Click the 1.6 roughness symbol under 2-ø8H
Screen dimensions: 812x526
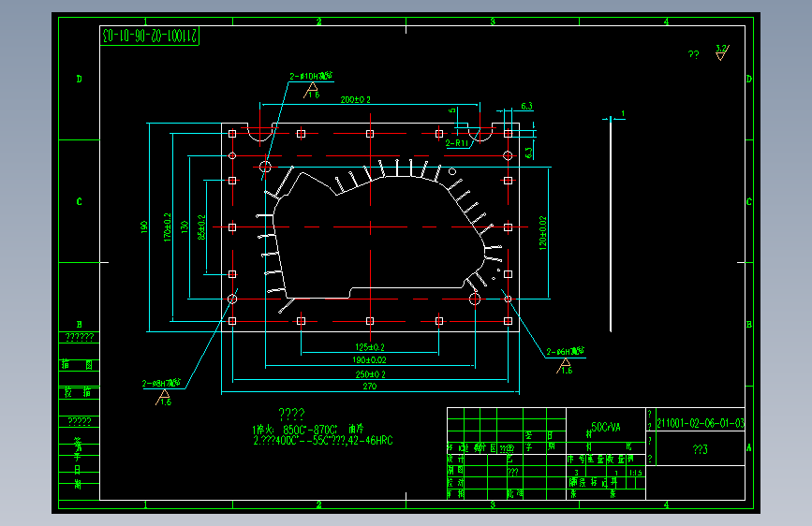pyautogui.click(x=163, y=398)
